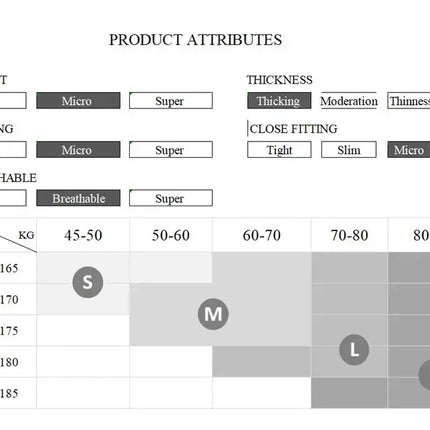Viewport: 430px width, 430px height.
Task: Select the Breathable highlighted option
Action: tap(78, 198)
